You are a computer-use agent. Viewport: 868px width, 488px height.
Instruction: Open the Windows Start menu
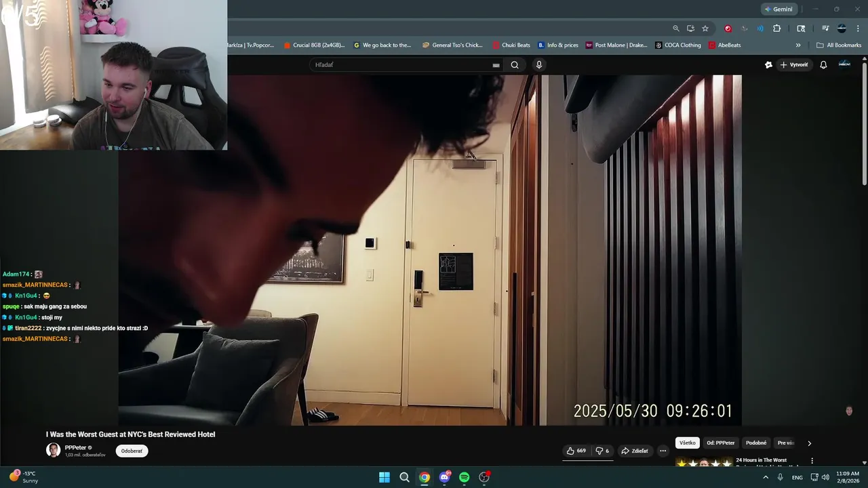(384, 477)
